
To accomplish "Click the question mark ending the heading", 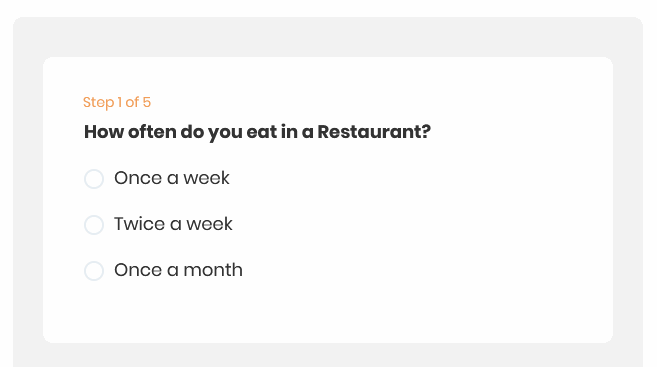I will [x=425, y=132].
